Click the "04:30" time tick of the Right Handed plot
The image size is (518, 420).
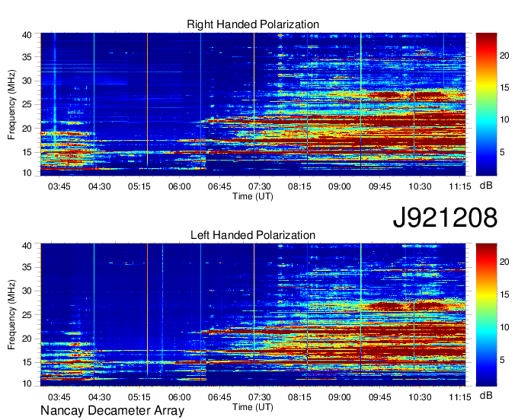coord(99,186)
